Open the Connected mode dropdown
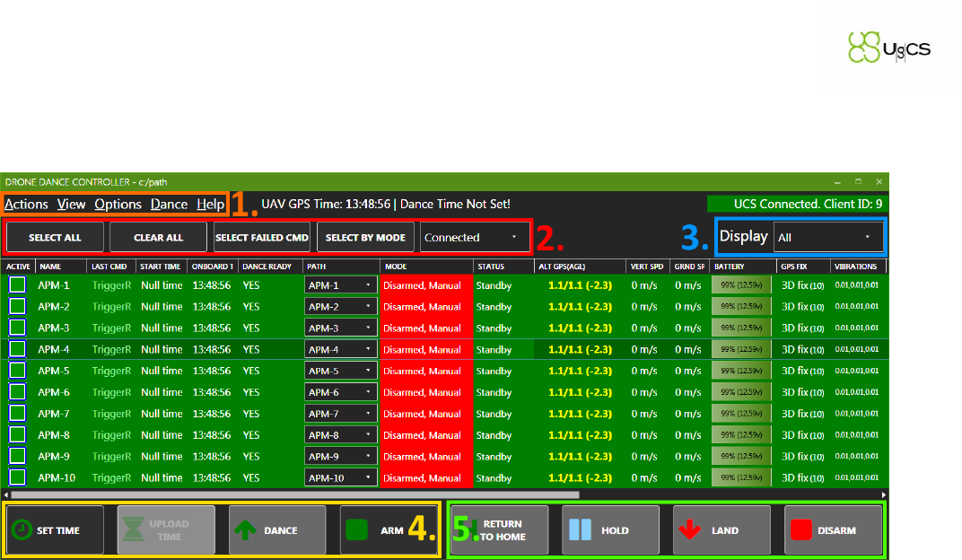This screenshot has width=962, height=560. pyautogui.click(x=474, y=237)
